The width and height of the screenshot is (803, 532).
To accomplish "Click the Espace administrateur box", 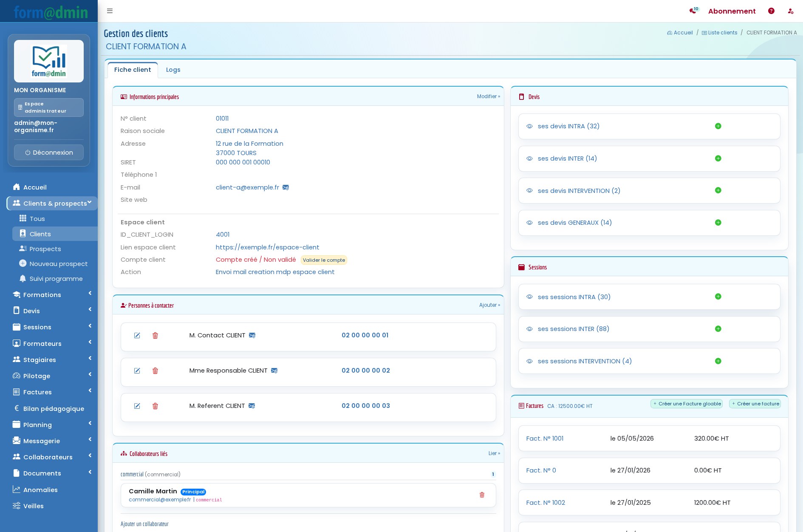I will pos(49,108).
